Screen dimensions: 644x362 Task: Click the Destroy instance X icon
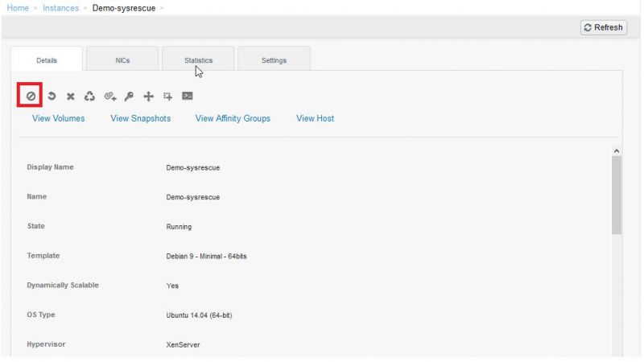71,96
